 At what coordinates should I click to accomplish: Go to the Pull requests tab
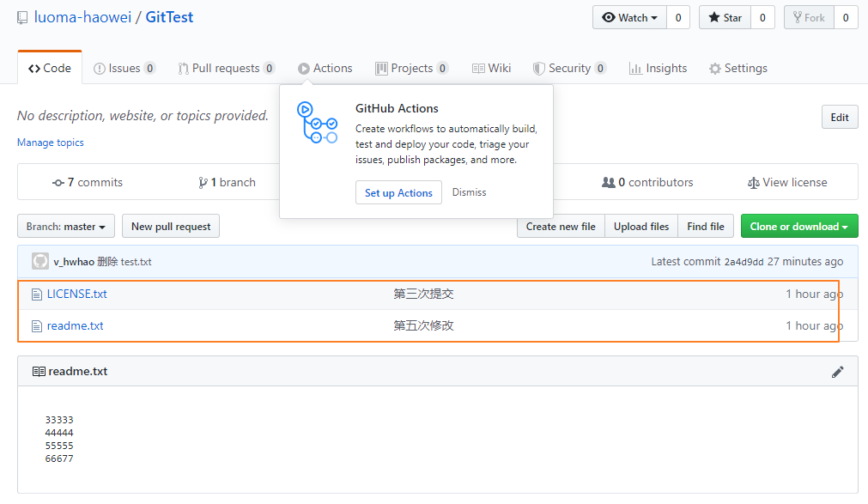coord(226,68)
